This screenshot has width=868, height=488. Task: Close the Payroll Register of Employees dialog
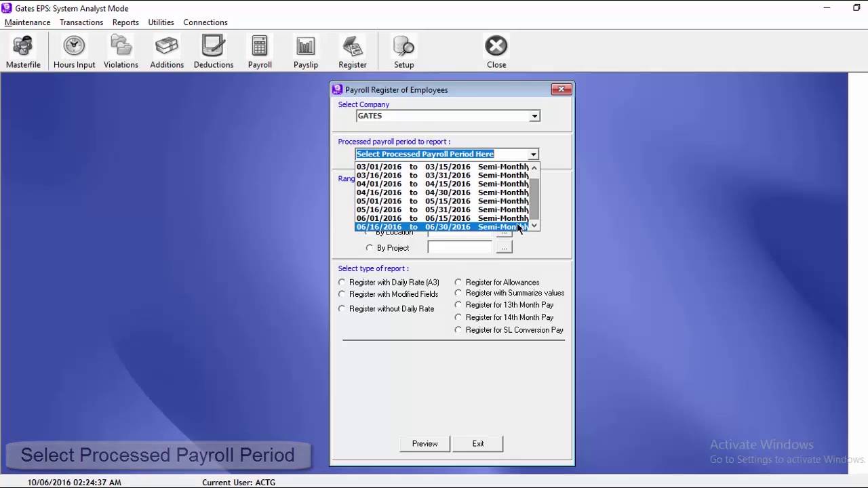coord(561,89)
